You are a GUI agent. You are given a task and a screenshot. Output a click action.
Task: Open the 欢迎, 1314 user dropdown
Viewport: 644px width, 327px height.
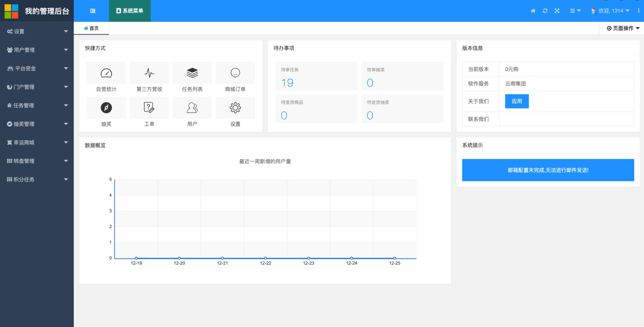[x=610, y=11]
